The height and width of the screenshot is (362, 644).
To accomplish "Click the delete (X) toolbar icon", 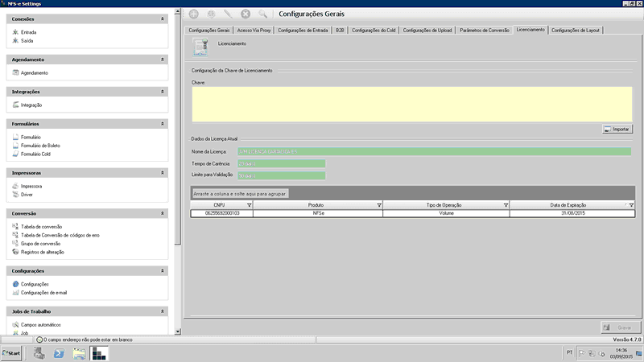I will pos(246,14).
